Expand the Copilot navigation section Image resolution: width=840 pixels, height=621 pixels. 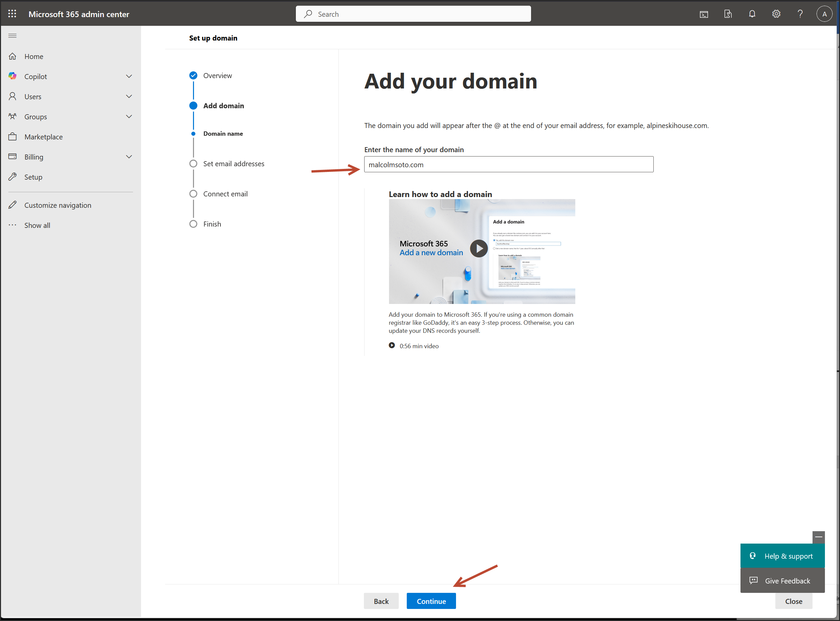click(x=129, y=76)
